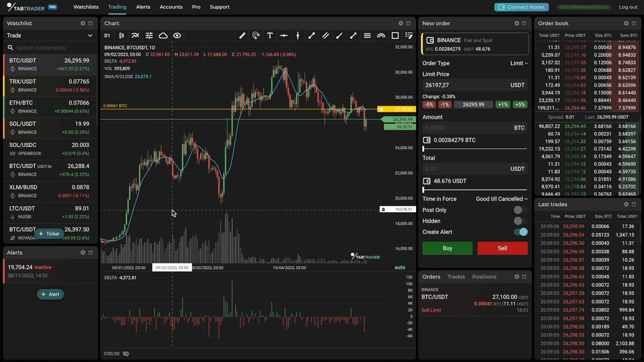Toggle the Hidden order switch
644x362 pixels.
point(520,221)
